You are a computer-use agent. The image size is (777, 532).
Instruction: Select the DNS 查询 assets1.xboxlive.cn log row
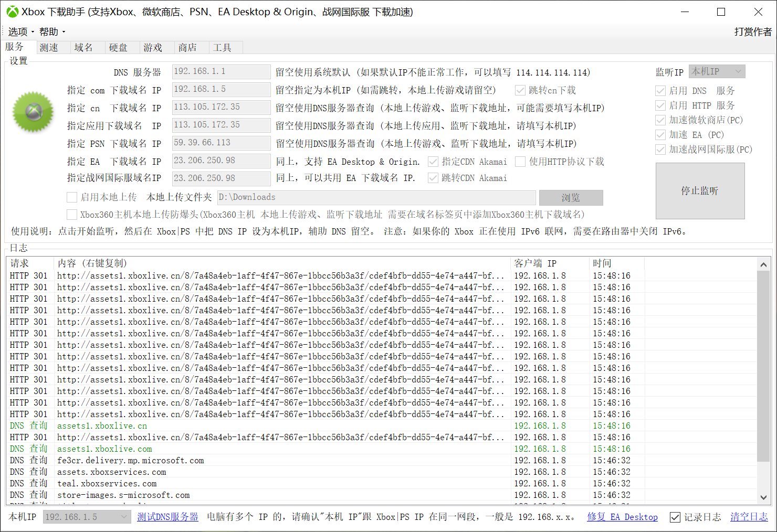(x=382, y=425)
